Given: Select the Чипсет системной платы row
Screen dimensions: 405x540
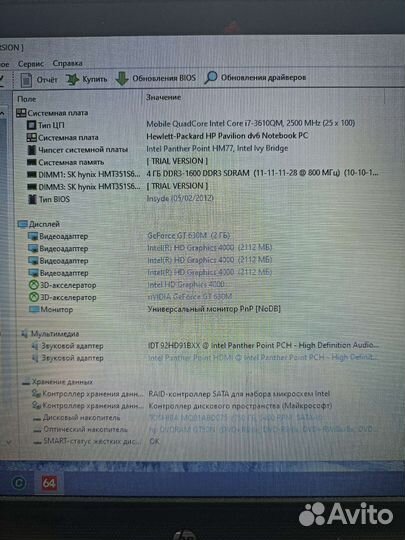Looking at the screenshot, I should tap(157, 149).
